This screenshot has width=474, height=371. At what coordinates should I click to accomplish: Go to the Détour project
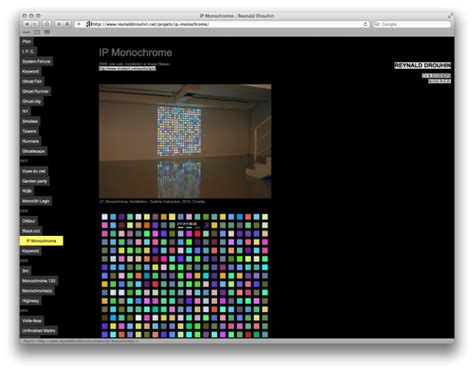tap(29, 221)
